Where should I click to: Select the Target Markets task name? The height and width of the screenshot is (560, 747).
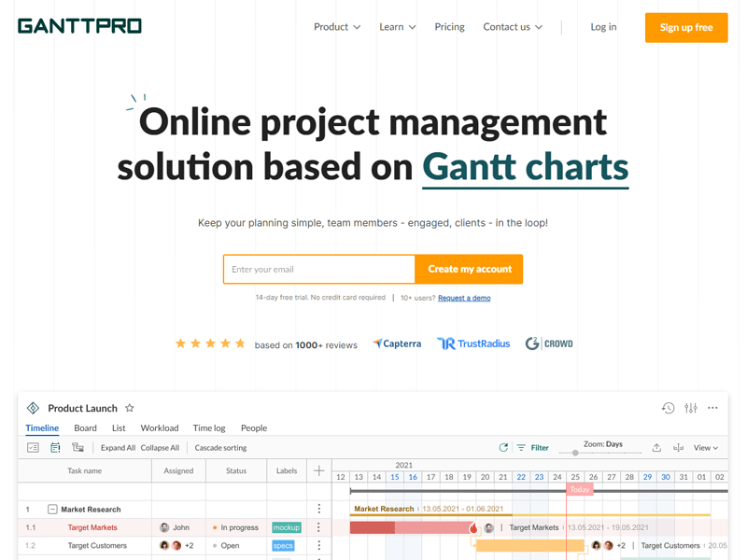pos(92,527)
